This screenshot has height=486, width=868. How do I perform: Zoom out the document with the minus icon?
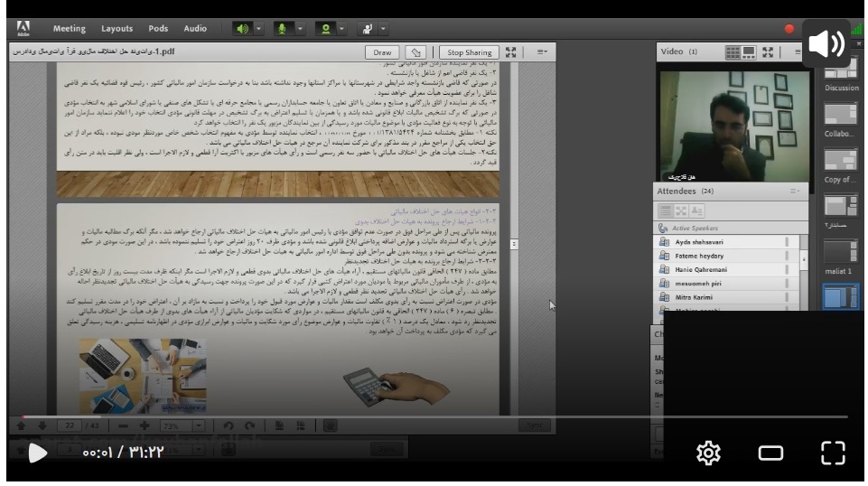coord(123,425)
